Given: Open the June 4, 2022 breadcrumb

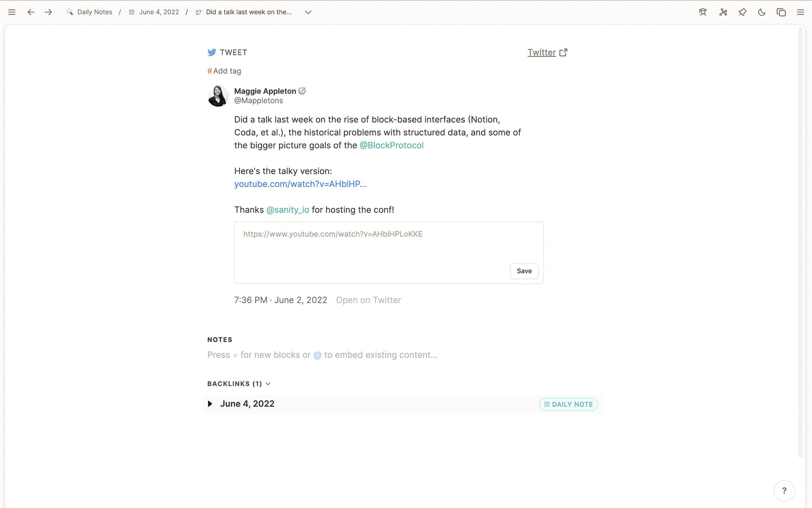Looking at the screenshot, I should click(x=159, y=12).
